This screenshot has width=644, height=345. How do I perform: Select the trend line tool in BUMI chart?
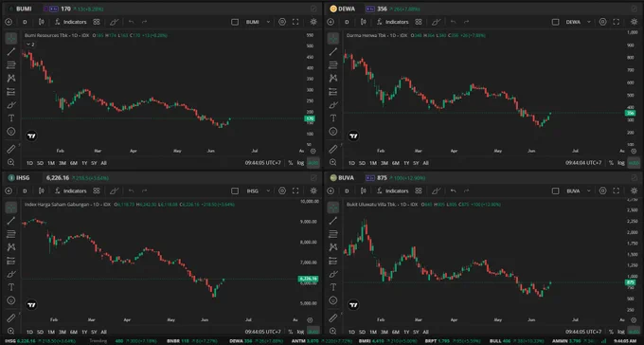(11, 52)
